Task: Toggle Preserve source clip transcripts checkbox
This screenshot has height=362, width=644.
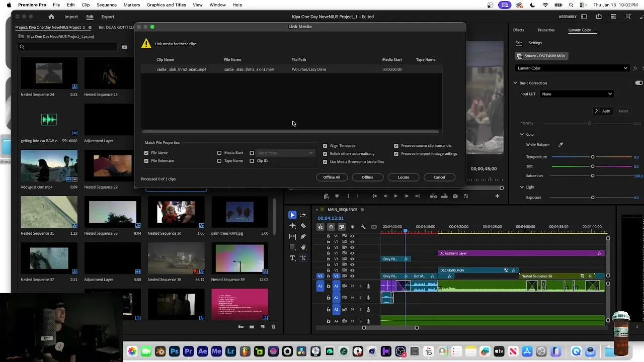Action: tap(396, 146)
